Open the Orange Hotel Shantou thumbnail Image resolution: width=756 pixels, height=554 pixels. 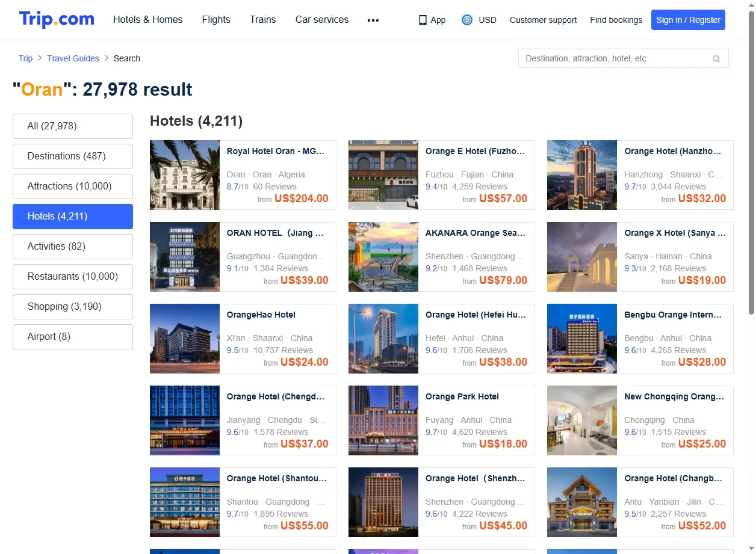[x=185, y=502]
